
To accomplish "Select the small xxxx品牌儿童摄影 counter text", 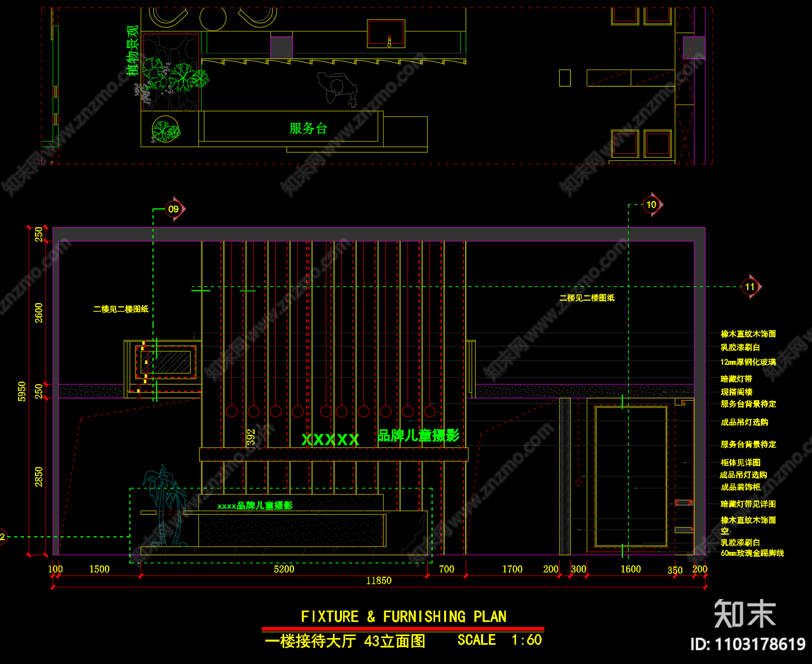I will coord(255,506).
